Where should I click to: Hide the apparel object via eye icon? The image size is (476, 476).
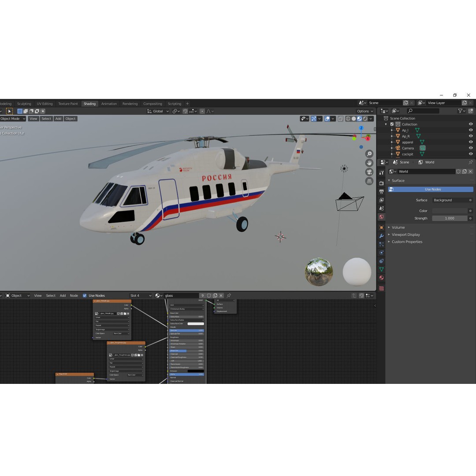471,142
